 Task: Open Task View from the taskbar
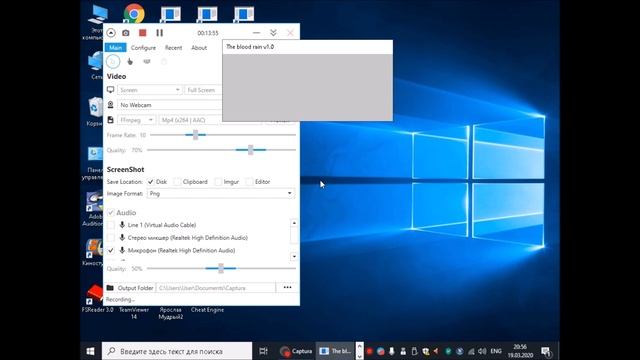coord(263,351)
